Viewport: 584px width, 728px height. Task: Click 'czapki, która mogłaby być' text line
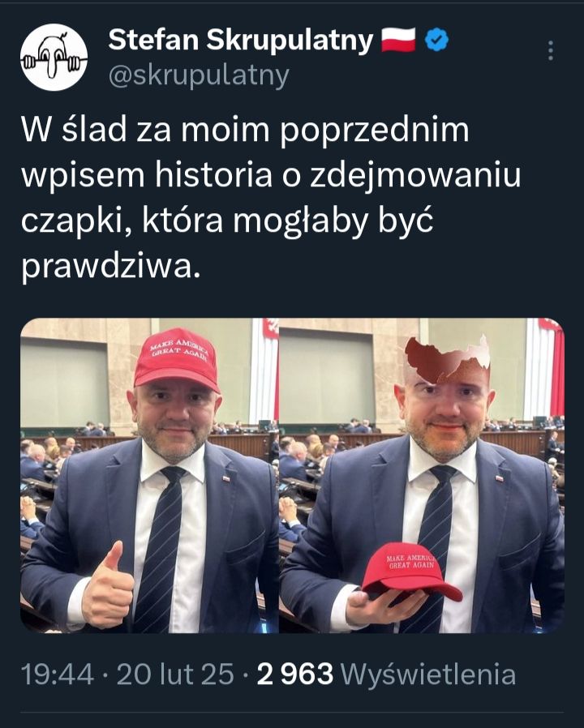pyautogui.click(x=228, y=221)
